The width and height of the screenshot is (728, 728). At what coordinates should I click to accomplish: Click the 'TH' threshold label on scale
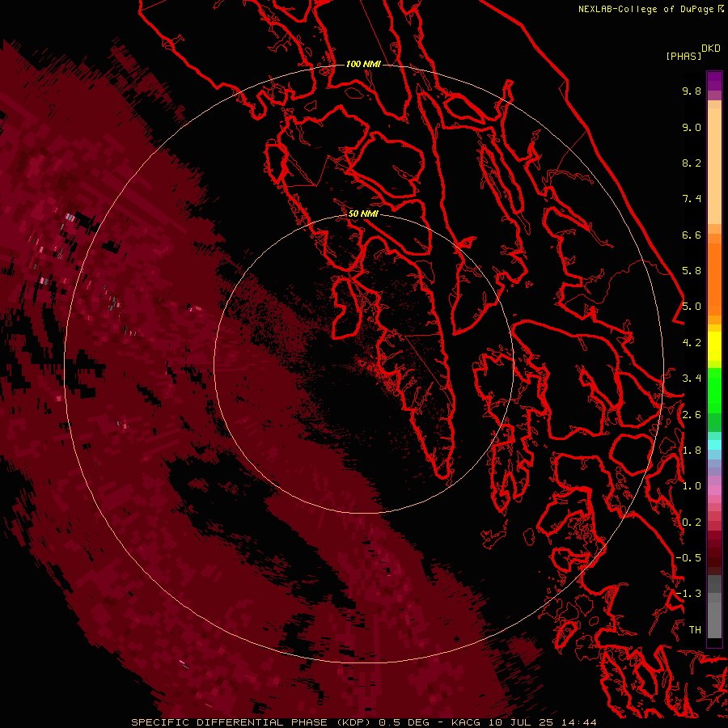point(695,630)
